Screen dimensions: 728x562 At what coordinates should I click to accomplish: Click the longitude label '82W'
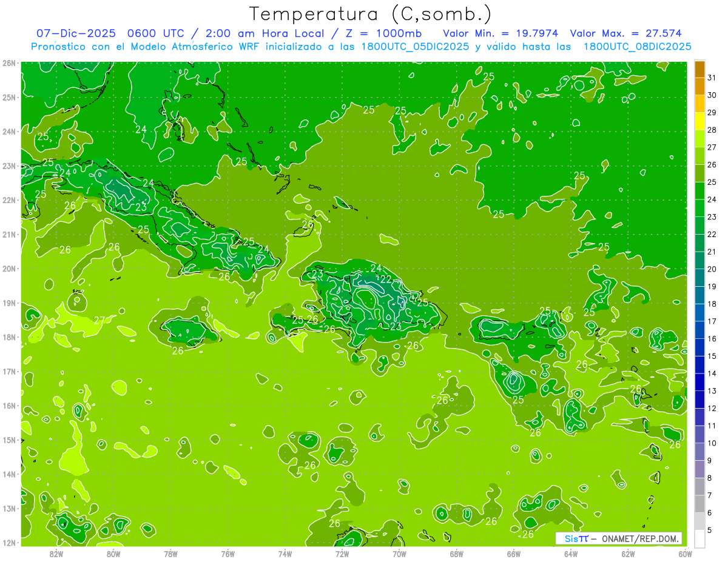pos(56,554)
